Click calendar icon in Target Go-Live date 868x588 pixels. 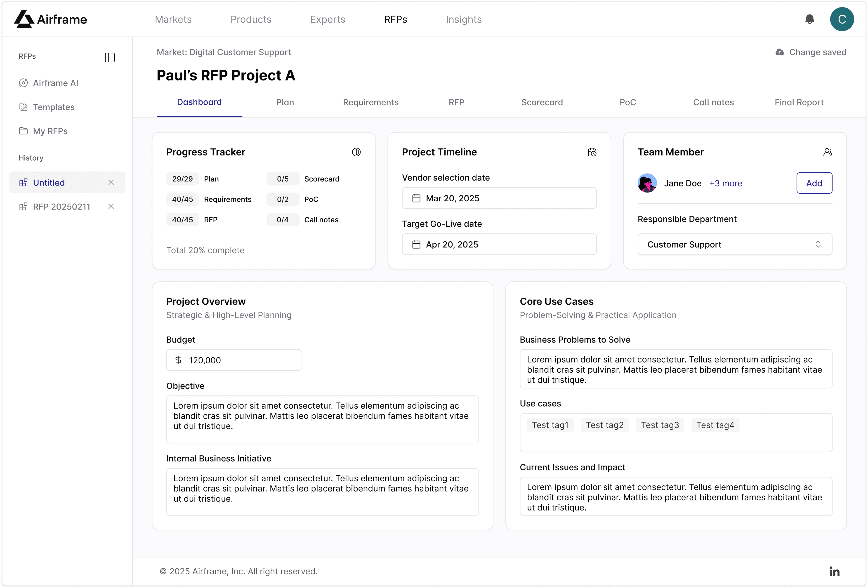(x=416, y=245)
